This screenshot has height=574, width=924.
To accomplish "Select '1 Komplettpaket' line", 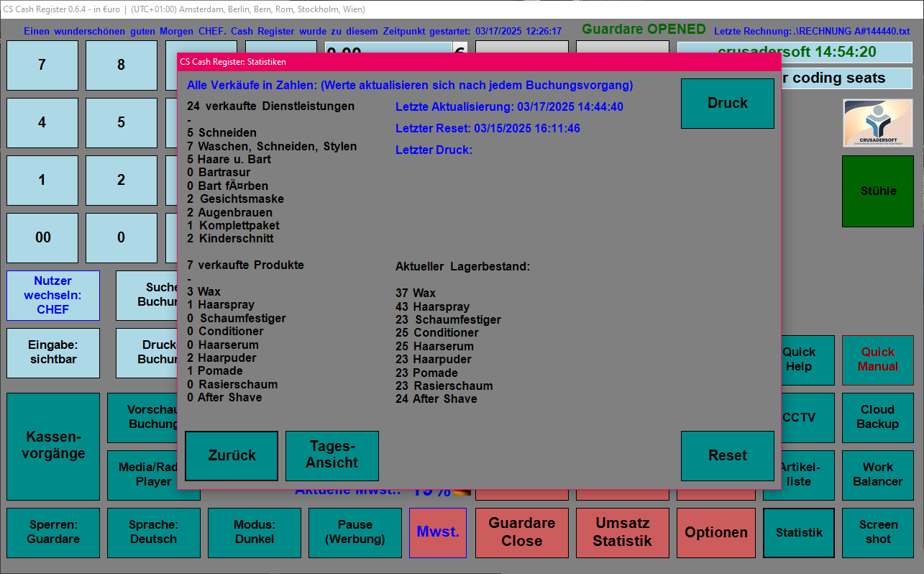I will [233, 225].
